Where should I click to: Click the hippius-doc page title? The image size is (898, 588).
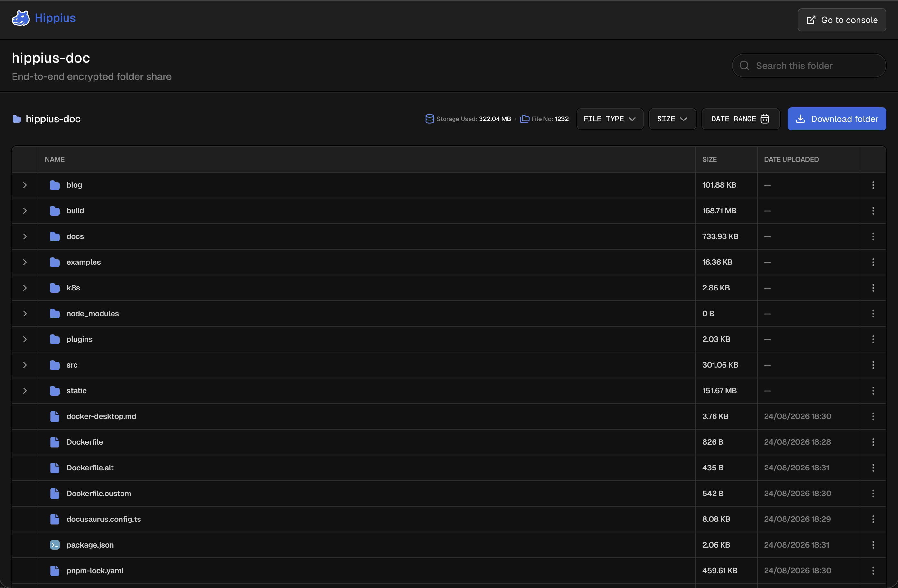point(51,58)
